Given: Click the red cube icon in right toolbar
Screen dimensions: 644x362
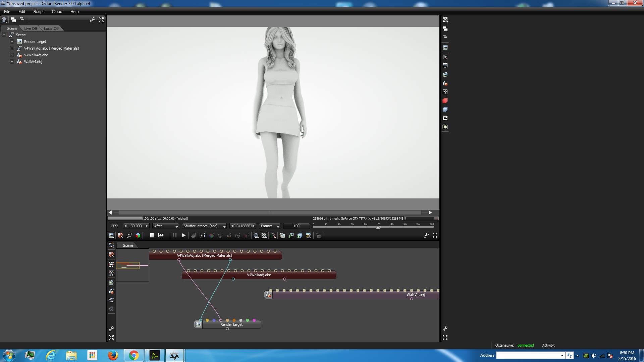Looking at the screenshot, I should tap(445, 101).
